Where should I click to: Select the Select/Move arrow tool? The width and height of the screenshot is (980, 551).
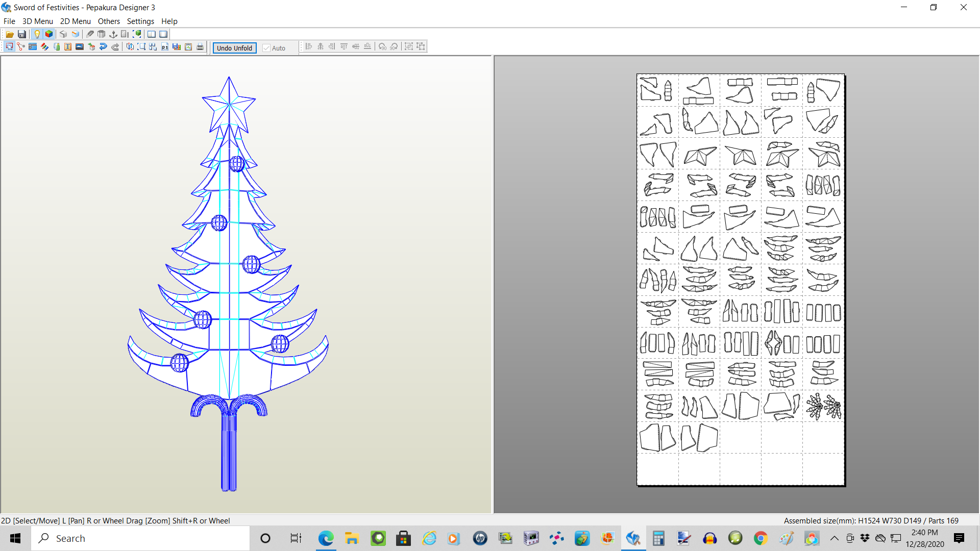9,47
